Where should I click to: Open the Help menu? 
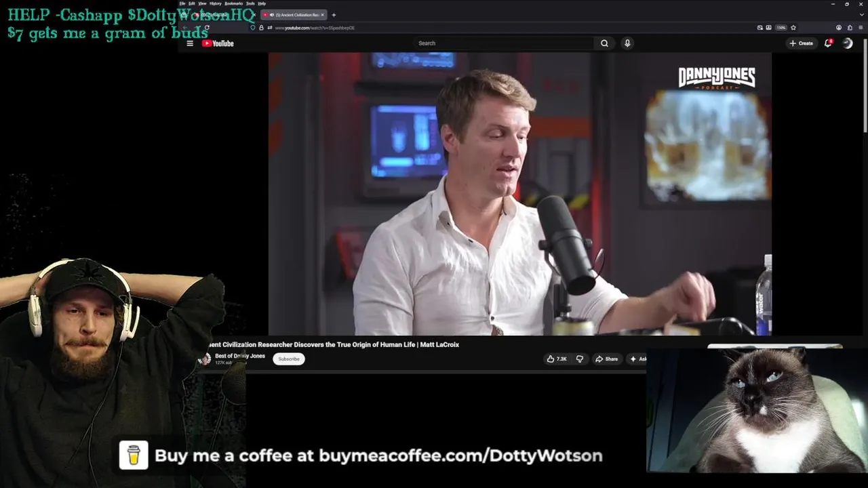coord(262,3)
